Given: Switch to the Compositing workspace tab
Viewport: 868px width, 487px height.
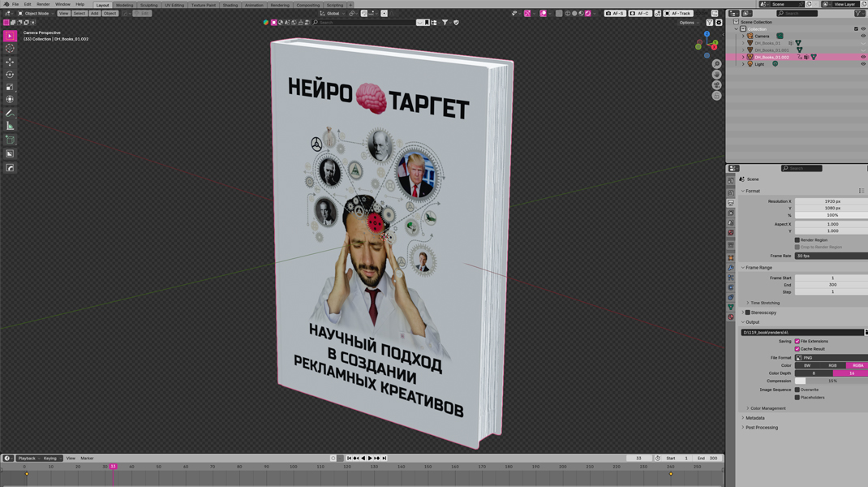Looking at the screenshot, I should point(307,5).
